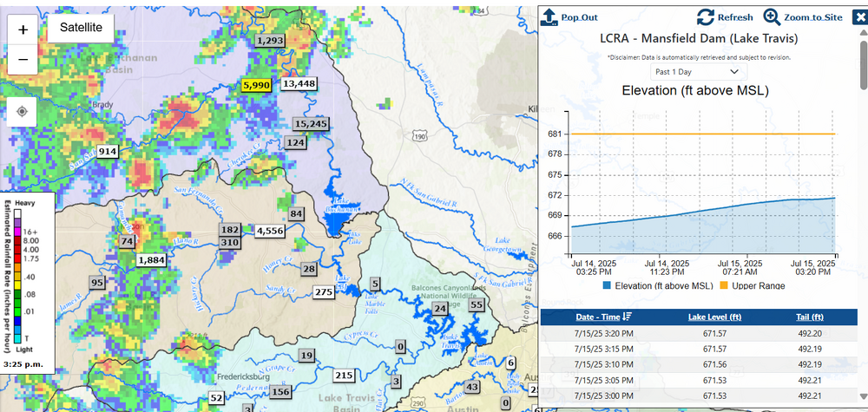This screenshot has width=868, height=412.
Task: Zoom in on the map
Action: 23,29
